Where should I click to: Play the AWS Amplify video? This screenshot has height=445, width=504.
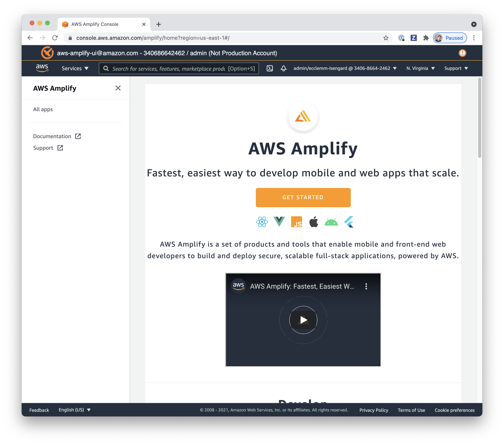click(303, 320)
